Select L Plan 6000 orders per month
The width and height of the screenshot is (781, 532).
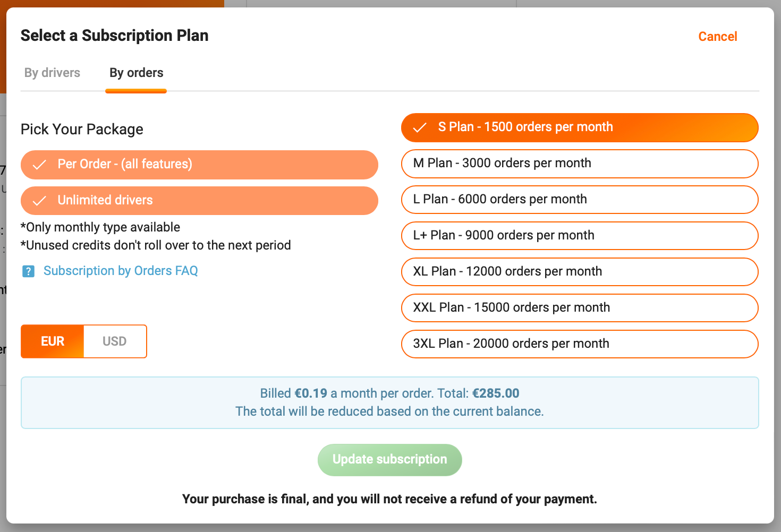tap(579, 200)
